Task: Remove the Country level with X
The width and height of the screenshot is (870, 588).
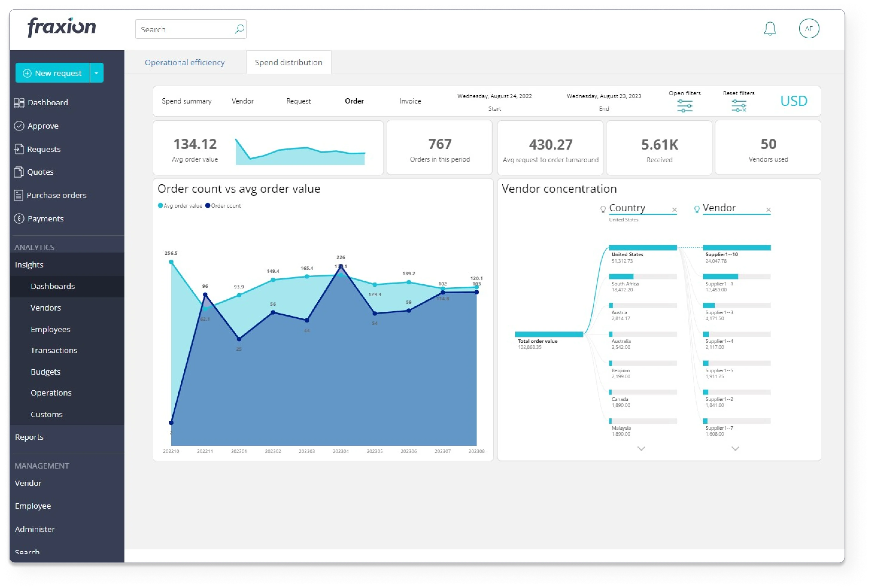Action: (x=674, y=210)
